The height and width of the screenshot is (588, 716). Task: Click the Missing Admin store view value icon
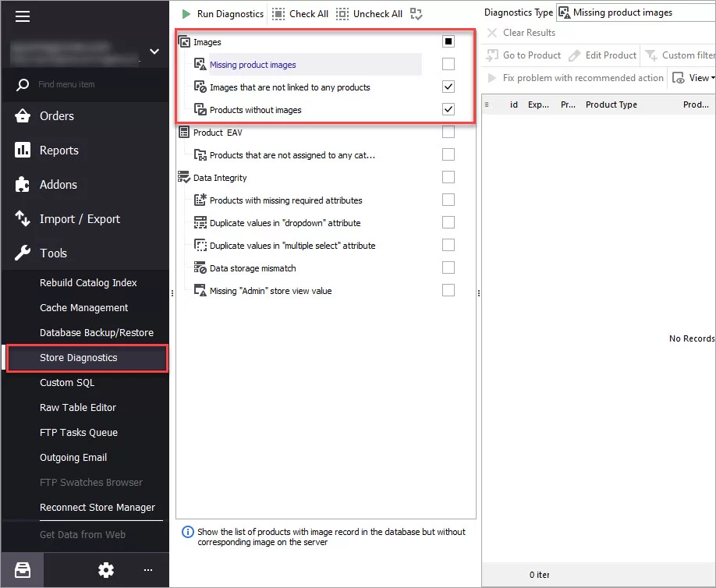200,290
